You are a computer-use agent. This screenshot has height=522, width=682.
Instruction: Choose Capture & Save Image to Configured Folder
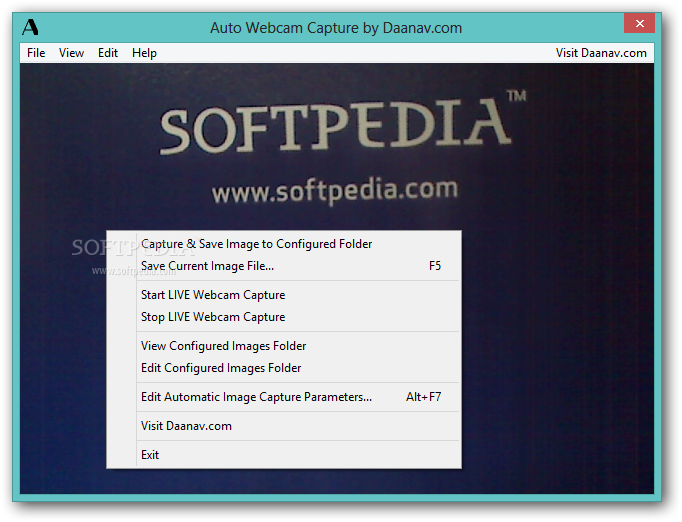click(x=284, y=244)
